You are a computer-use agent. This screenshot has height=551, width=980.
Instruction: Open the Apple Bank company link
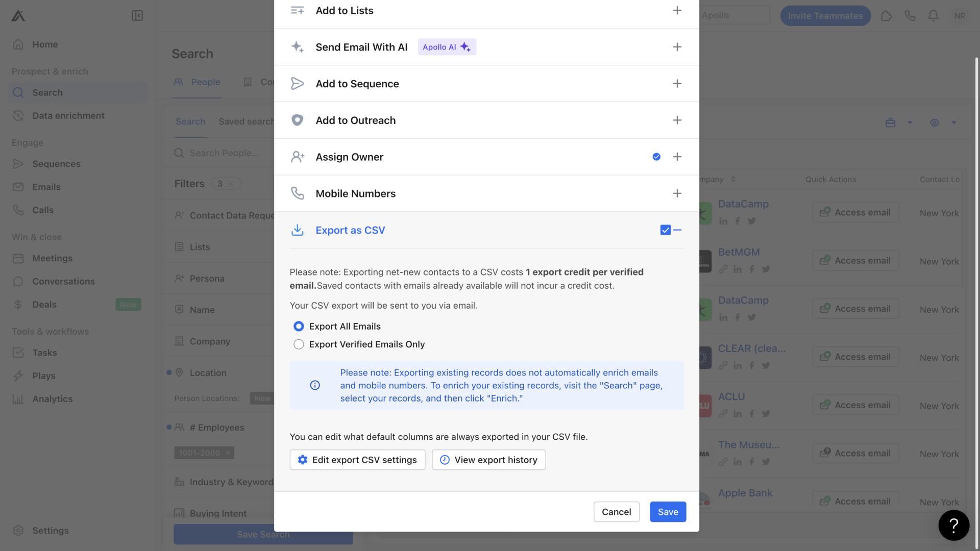pos(745,493)
